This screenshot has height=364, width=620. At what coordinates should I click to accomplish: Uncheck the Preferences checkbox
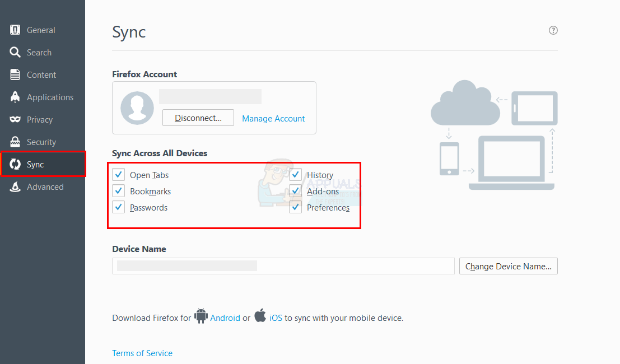pyautogui.click(x=296, y=207)
